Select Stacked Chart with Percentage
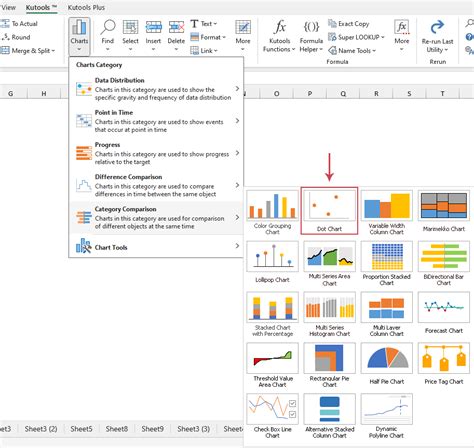The width and height of the screenshot is (474, 448). pyautogui.click(x=272, y=314)
